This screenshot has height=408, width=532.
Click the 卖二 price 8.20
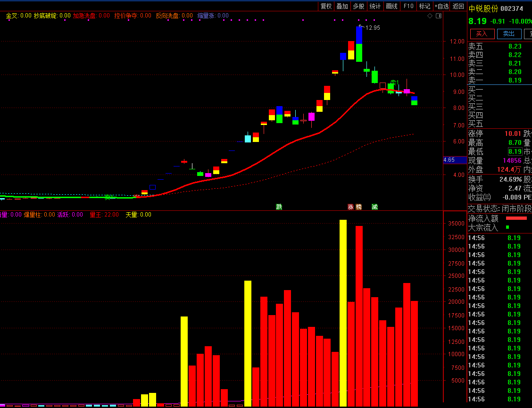(x=515, y=72)
